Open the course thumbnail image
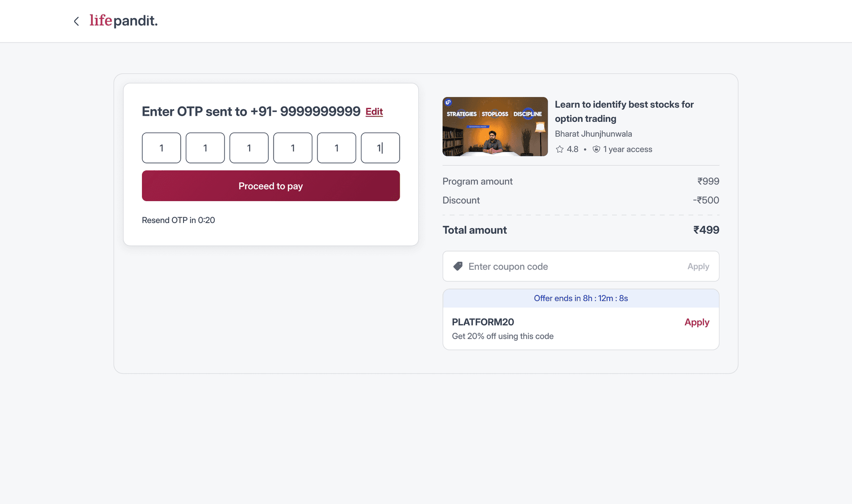Screen dimensions: 852x504 click(495, 126)
